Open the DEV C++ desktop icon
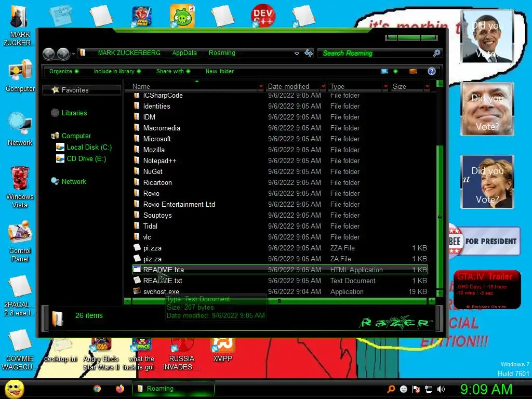Image resolution: width=532 pixels, height=399 pixels. click(263, 15)
